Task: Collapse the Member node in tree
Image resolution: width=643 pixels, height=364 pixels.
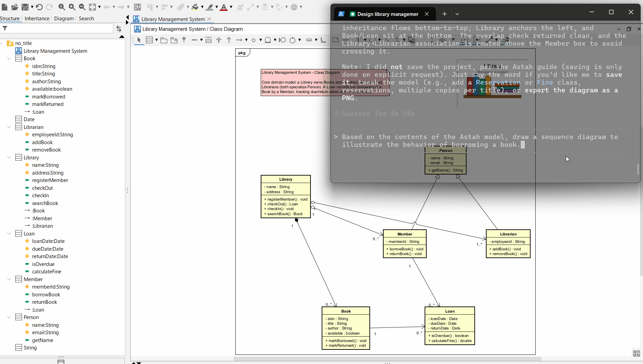Action: (9, 279)
